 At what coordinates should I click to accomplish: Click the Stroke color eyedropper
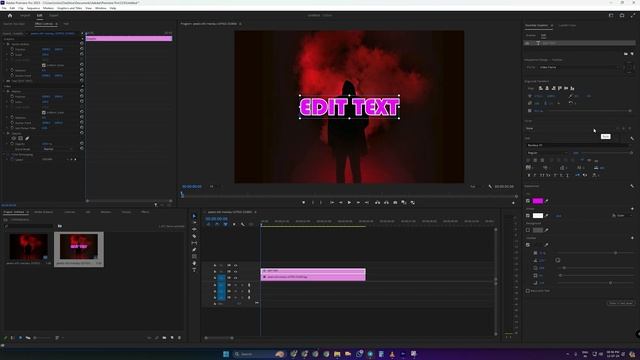(x=547, y=216)
